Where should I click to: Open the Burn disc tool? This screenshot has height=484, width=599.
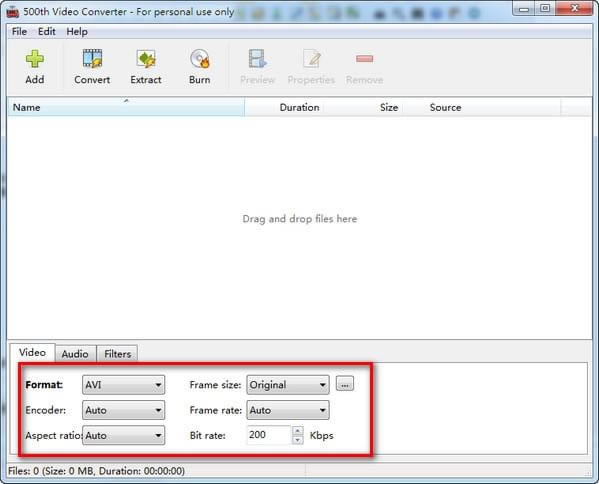pyautogui.click(x=199, y=59)
